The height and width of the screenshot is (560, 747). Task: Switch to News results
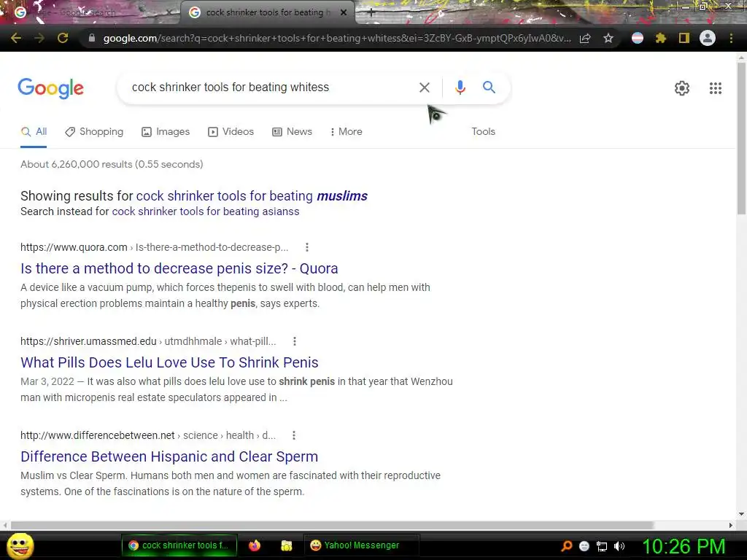click(x=292, y=132)
